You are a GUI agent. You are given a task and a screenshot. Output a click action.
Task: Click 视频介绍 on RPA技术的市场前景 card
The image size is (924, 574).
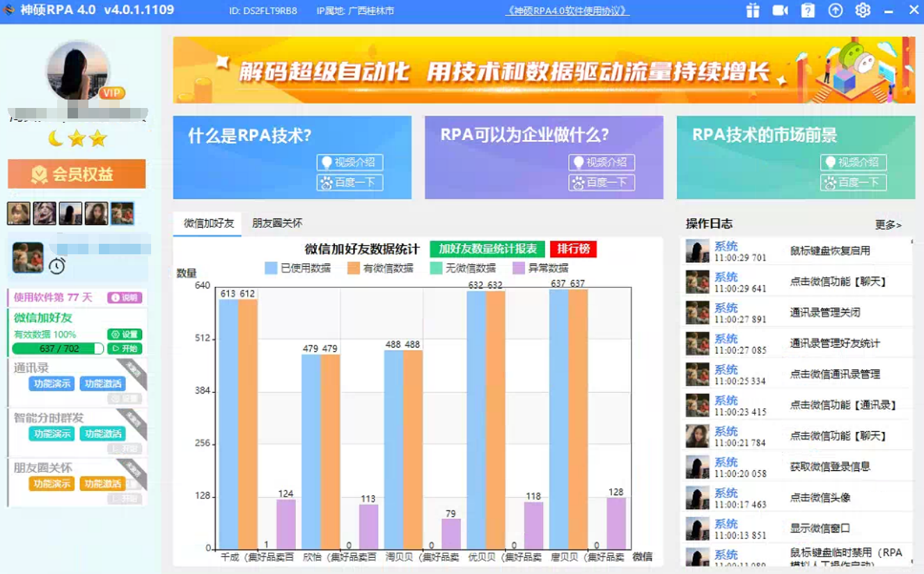point(854,162)
